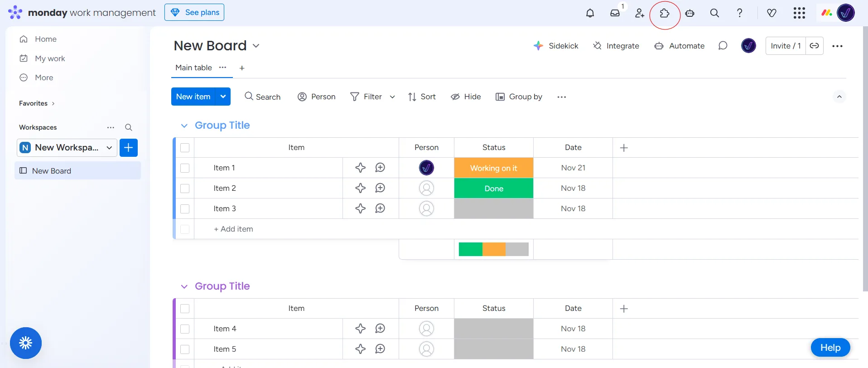This screenshot has width=868, height=368.
Task: Open the notifications bell
Action: click(x=590, y=13)
